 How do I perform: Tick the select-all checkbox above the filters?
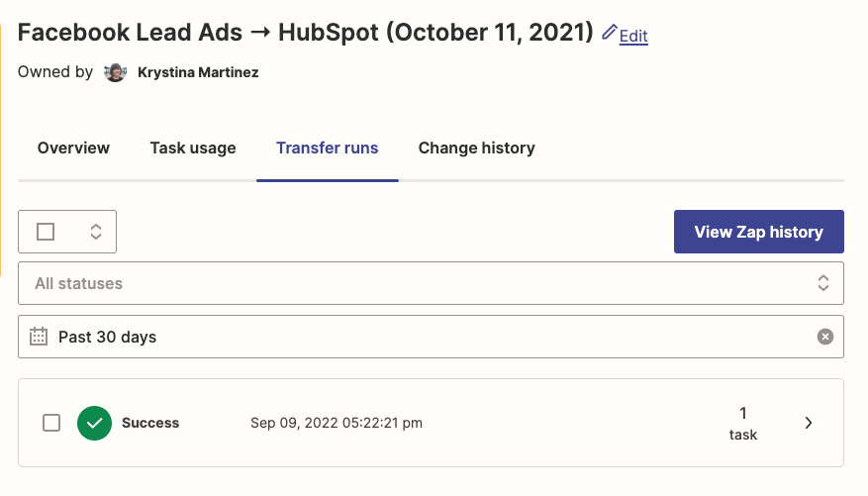point(46,232)
